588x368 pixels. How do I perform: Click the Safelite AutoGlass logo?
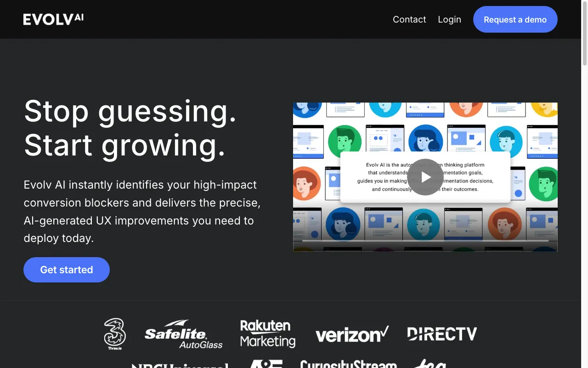[183, 334]
